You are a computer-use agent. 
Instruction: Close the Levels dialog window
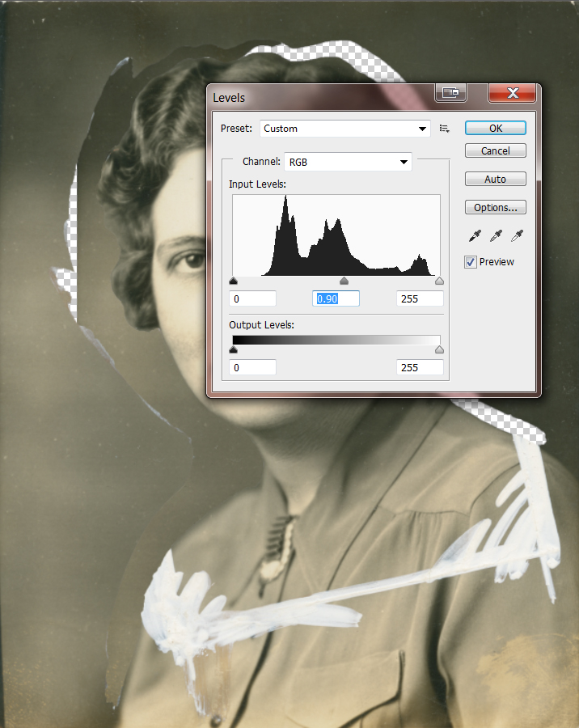513,94
